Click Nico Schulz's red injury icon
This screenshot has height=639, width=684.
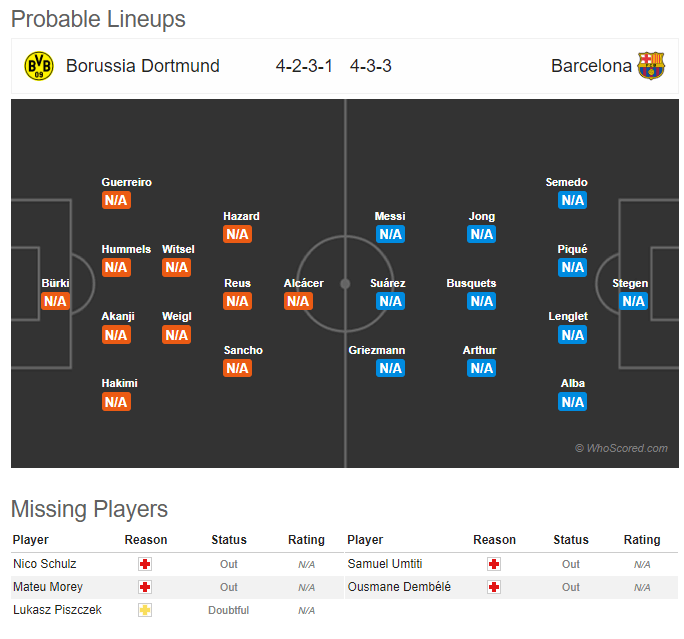(145, 564)
